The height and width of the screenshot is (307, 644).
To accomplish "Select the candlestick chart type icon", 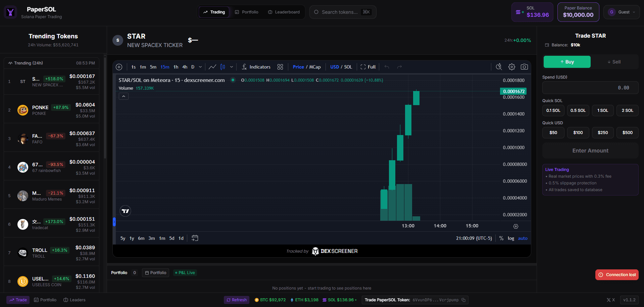I will 222,67.
